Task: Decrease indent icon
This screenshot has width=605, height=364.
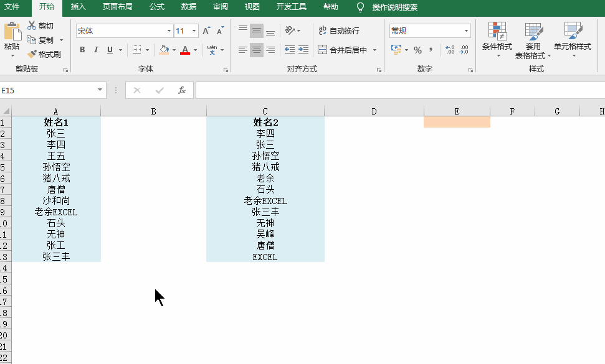Action: coord(289,50)
